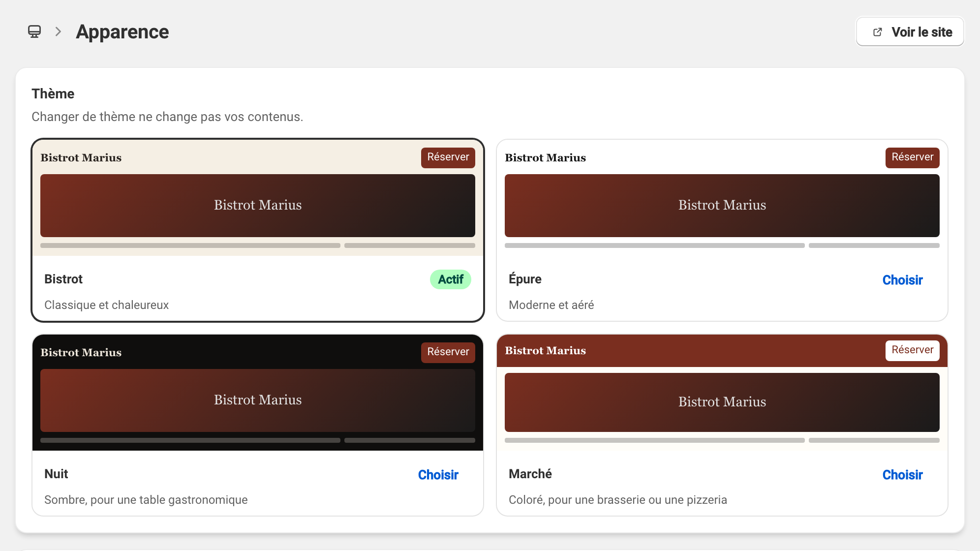Select the Nuit dark theme preview
980x551 pixels.
[258, 393]
